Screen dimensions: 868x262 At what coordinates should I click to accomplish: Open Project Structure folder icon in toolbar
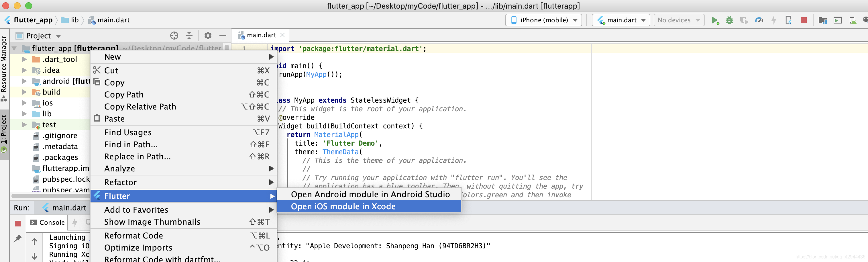coord(822,20)
